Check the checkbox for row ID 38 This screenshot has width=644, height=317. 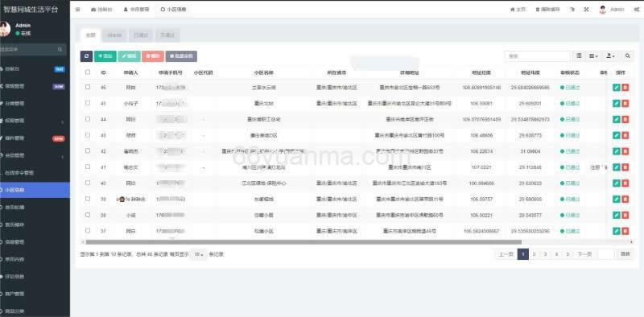[x=88, y=215]
